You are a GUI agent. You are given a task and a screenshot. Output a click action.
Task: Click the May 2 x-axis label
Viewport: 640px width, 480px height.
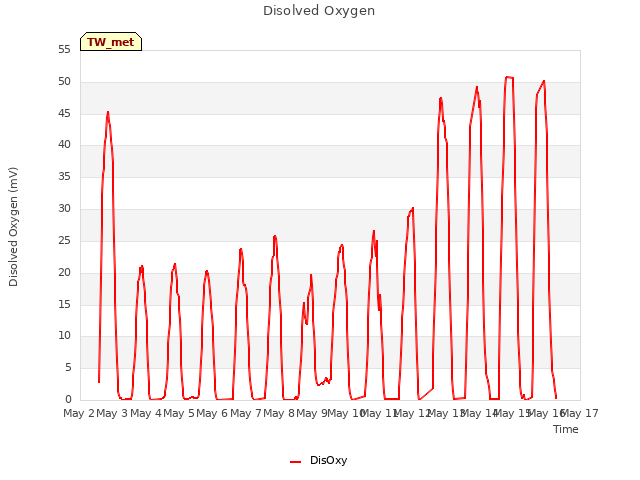tap(79, 413)
